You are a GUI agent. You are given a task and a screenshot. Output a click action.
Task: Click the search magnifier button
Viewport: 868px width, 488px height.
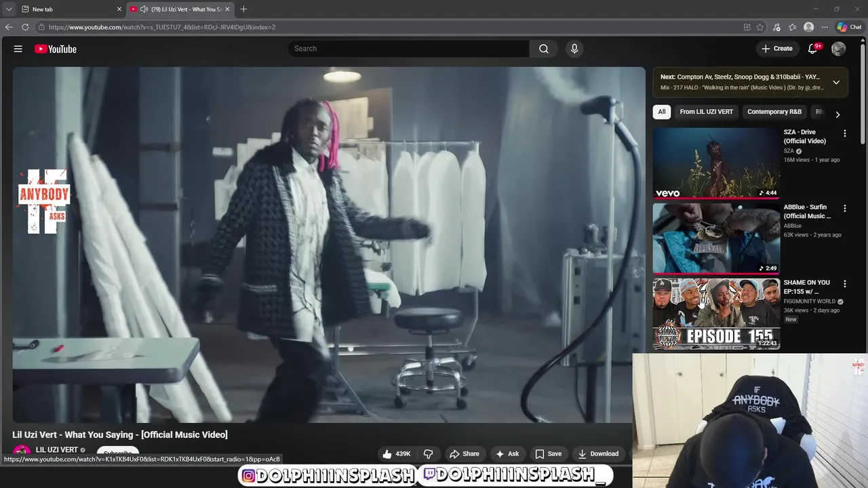[544, 49]
